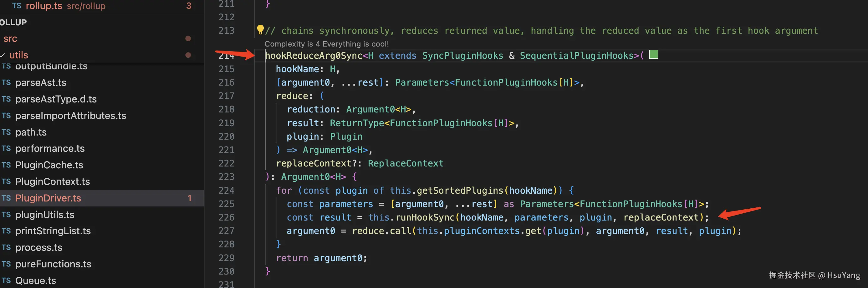The height and width of the screenshot is (288, 868).
Task: Click getSortedPlugins call on line 224
Action: [460, 191]
